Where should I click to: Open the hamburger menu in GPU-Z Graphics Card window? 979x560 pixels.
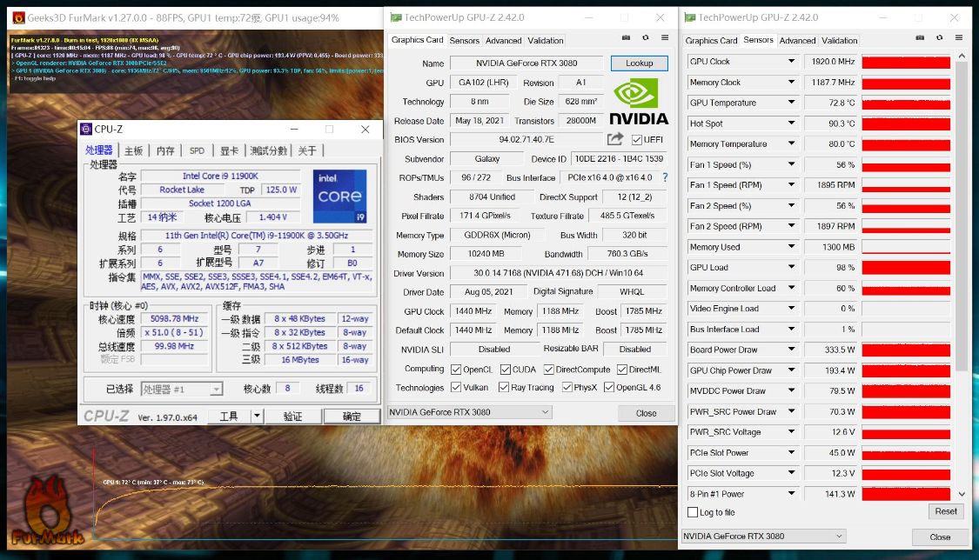(x=665, y=38)
